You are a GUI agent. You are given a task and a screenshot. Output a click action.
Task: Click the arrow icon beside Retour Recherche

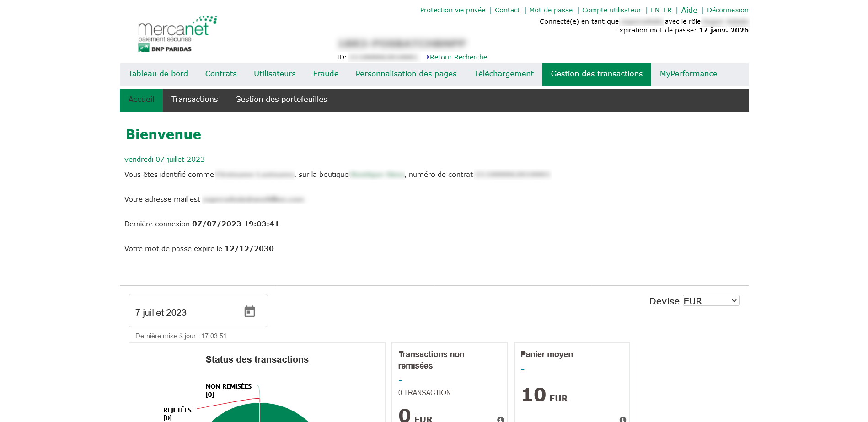point(428,57)
